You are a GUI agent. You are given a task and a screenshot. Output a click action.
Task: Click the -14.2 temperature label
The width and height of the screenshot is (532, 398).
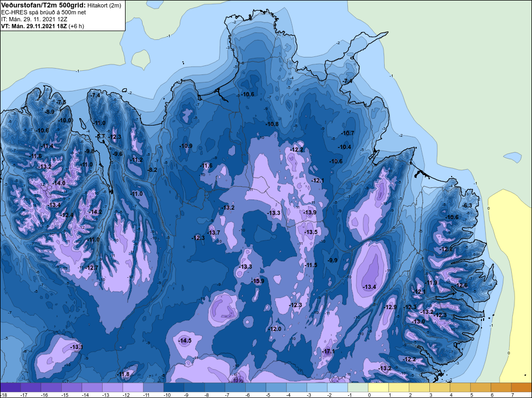point(96,212)
